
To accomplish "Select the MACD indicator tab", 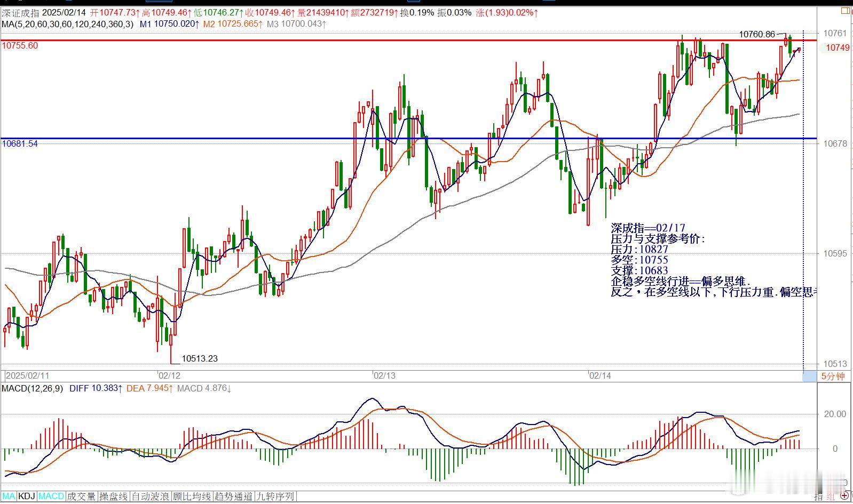I will [x=51, y=497].
